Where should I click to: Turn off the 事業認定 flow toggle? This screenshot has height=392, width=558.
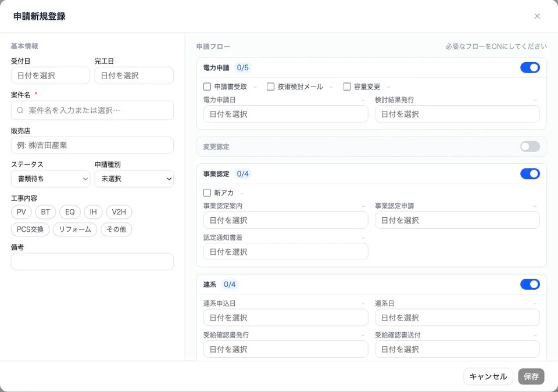pyautogui.click(x=530, y=174)
